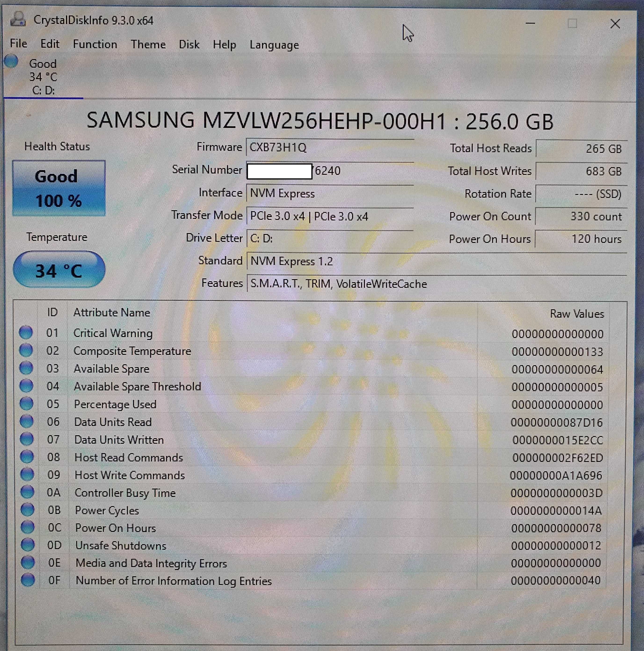
Task: Click status orb for Power On Hours row 0C
Action: point(28,527)
